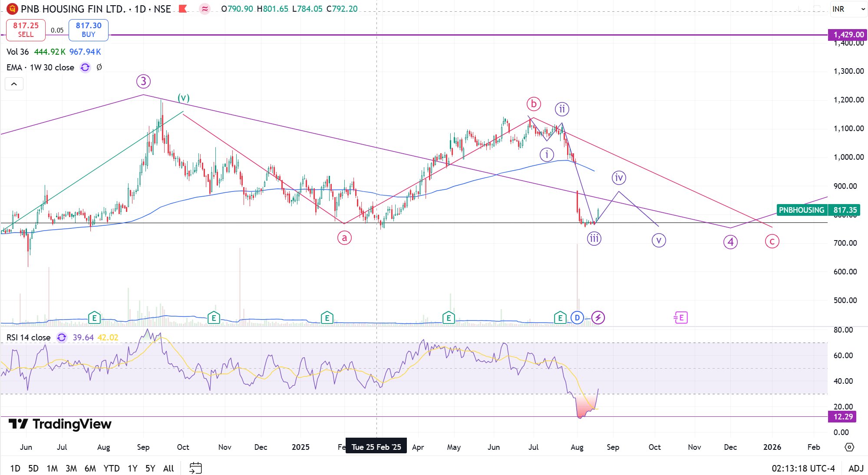Click the circled a wave label
Viewport: 868px width, 475px height.
click(344, 238)
